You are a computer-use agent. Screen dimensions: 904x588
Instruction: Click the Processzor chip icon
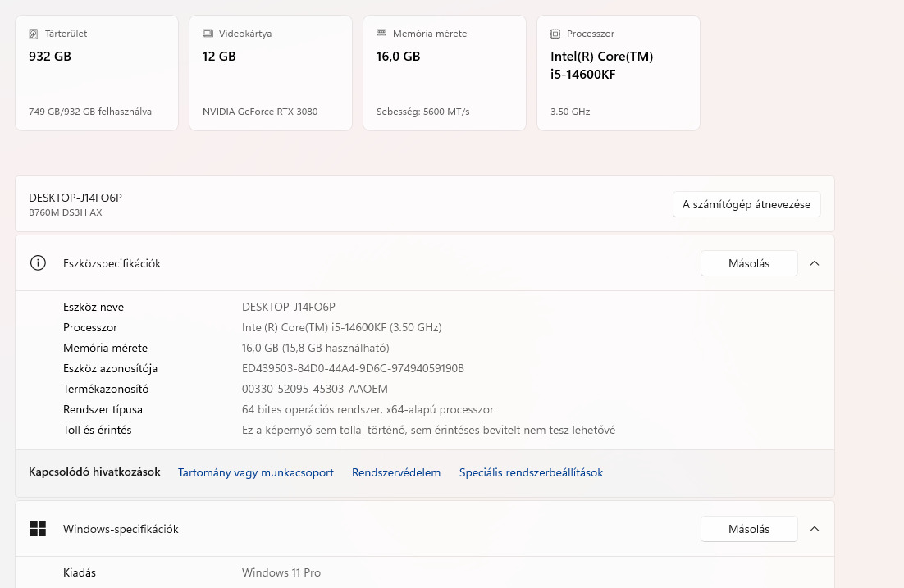(x=555, y=34)
